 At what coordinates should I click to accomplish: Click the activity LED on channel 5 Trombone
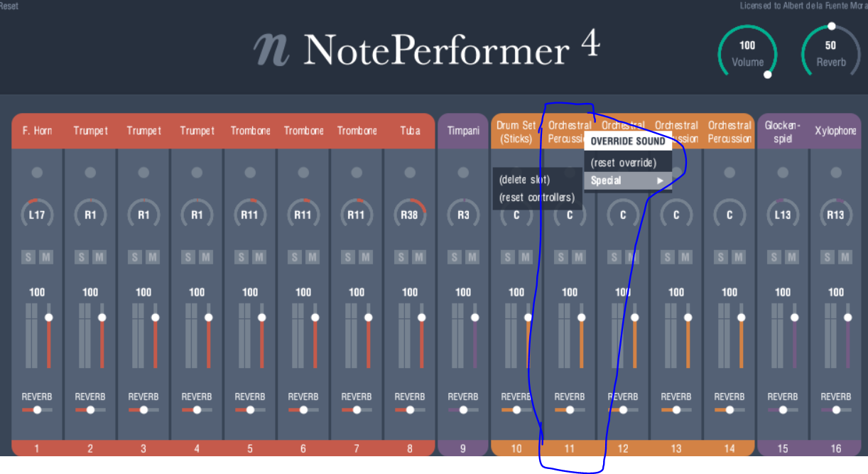point(250,173)
